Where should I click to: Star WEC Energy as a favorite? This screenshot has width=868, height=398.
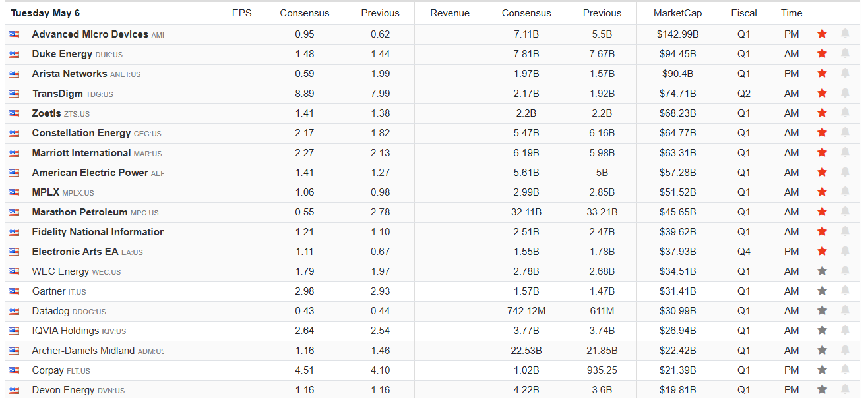(x=822, y=271)
